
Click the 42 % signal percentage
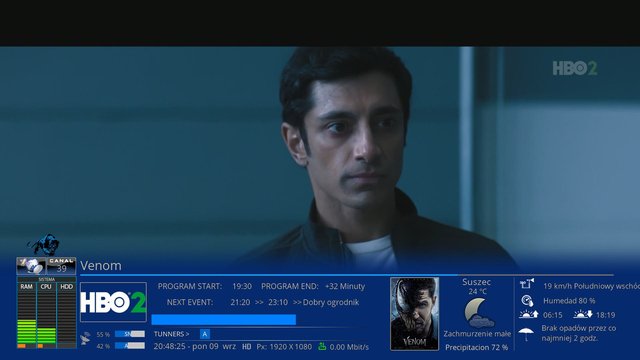[x=103, y=346]
